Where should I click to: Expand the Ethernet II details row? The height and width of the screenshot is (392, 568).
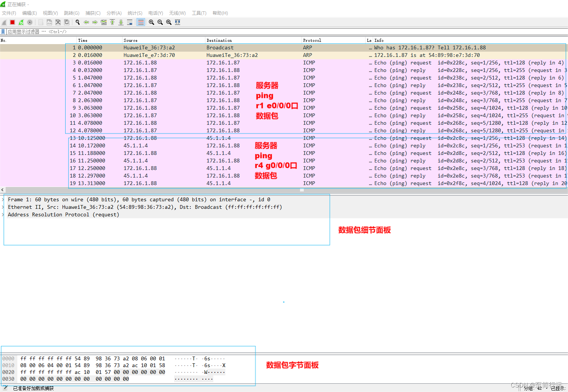(3, 207)
